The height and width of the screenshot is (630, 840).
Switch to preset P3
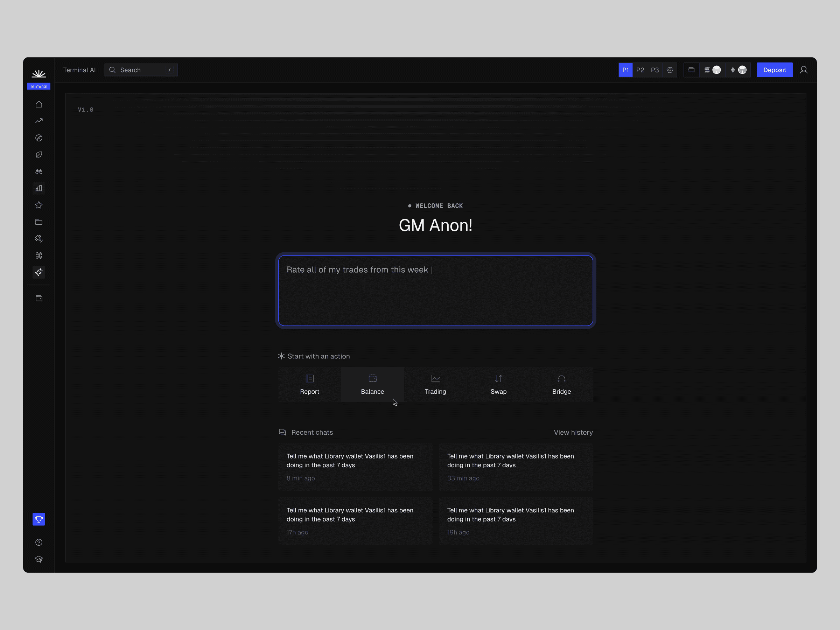pos(655,70)
